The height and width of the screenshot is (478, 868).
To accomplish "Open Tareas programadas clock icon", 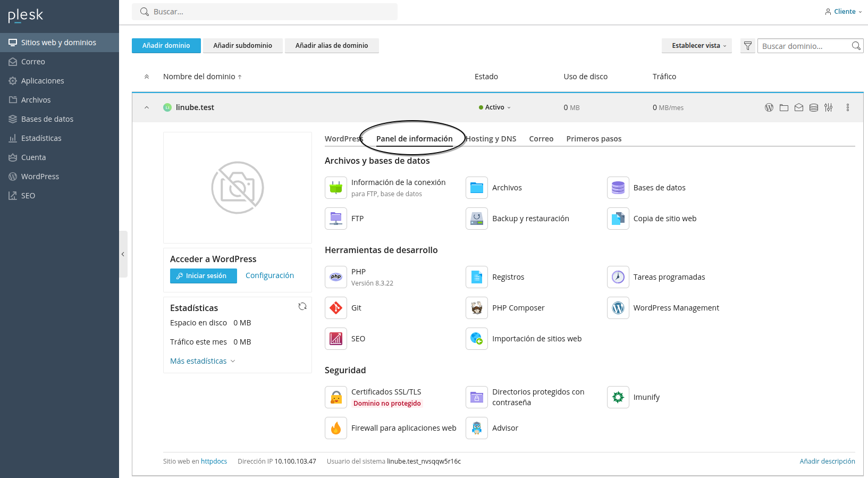I will (x=618, y=277).
